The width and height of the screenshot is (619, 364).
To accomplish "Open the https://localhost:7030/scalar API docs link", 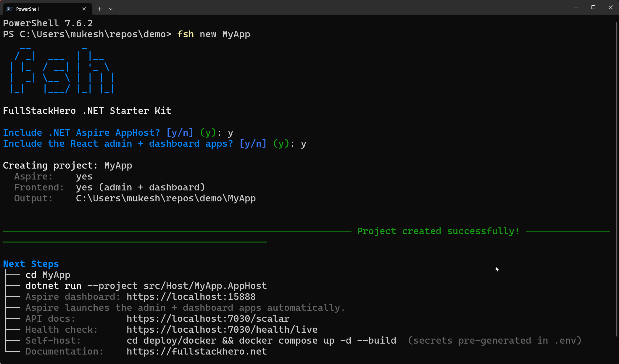I will pos(208,319).
